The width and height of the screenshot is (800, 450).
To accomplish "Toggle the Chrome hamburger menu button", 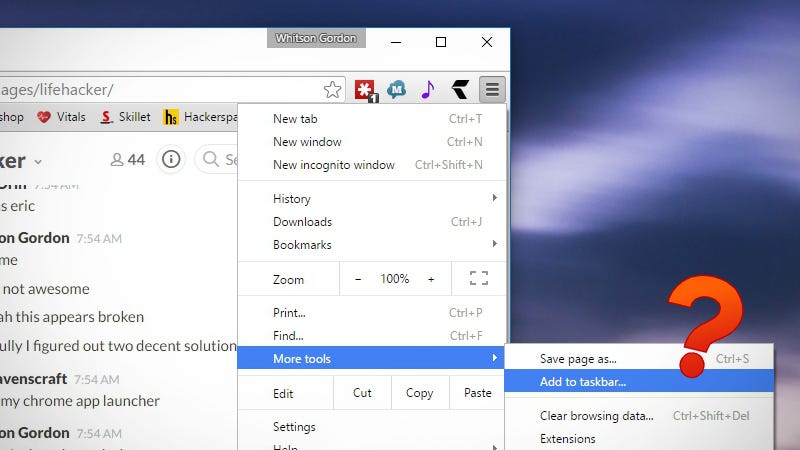I will pyautogui.click(x=492, y=90).
